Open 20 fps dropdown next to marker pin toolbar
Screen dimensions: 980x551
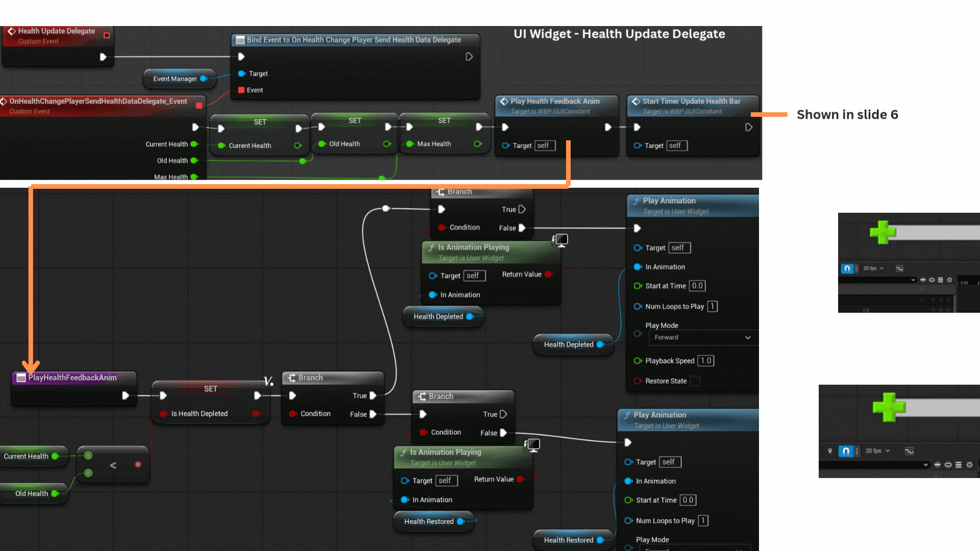click(x=877, y=451)
